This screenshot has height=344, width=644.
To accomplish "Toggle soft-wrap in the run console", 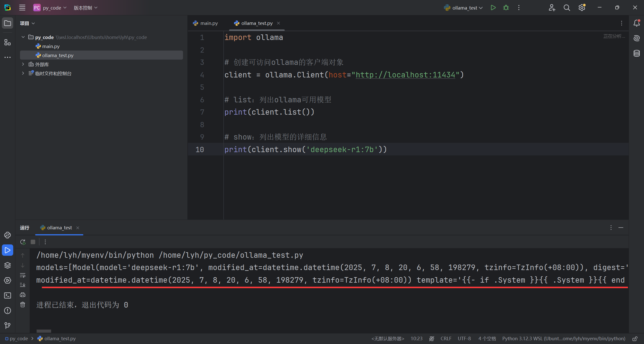I will click(23, 275).
